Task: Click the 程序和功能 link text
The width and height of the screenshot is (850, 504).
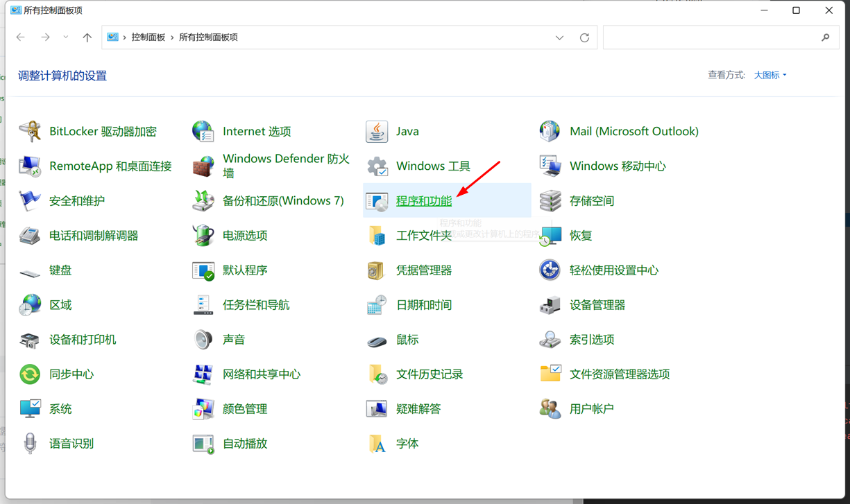Action: coord(424,201)
